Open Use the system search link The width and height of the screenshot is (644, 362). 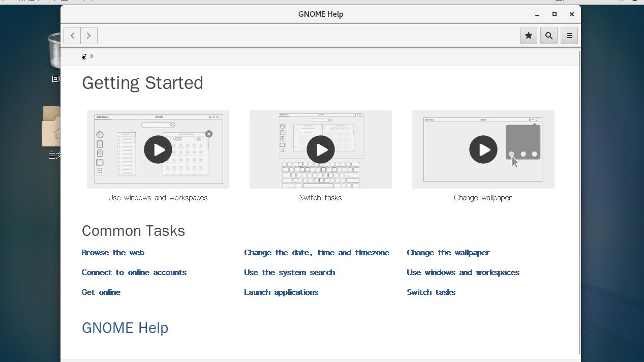(x=290, y=273)
